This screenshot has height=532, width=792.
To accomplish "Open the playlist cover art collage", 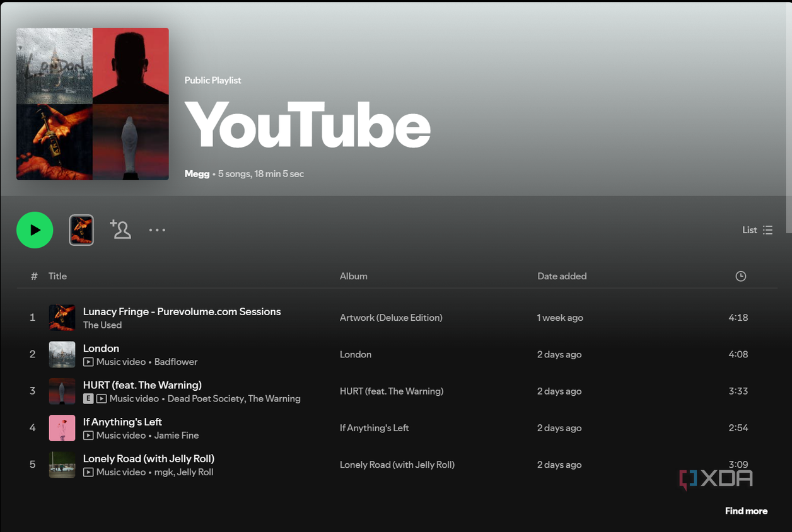I will coord(93,104).
